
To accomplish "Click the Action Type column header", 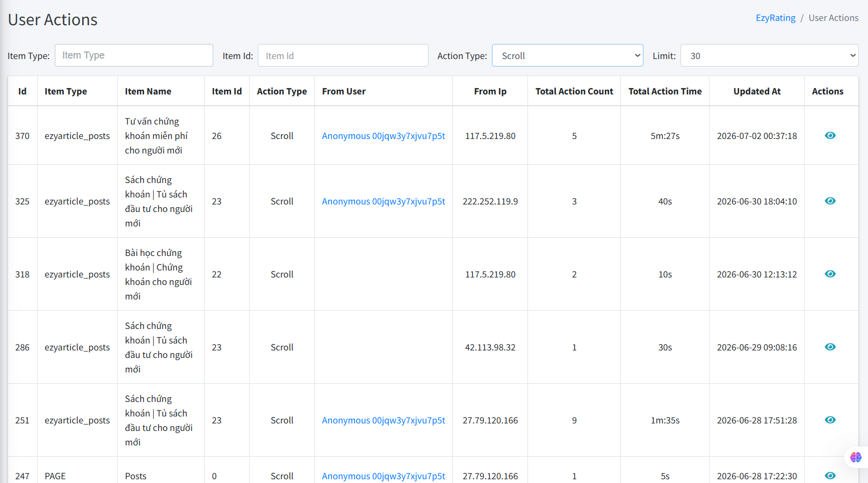I will (x=281, y=91).
